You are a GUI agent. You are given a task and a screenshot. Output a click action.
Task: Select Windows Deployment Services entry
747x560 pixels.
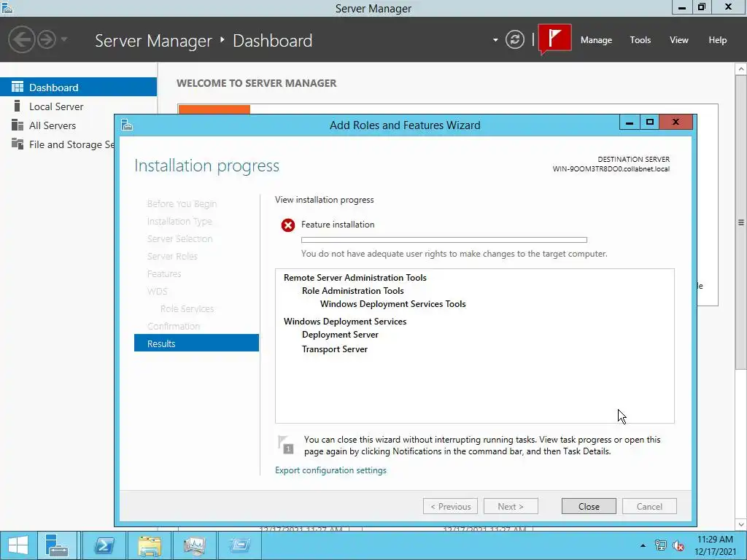[345, 322]
